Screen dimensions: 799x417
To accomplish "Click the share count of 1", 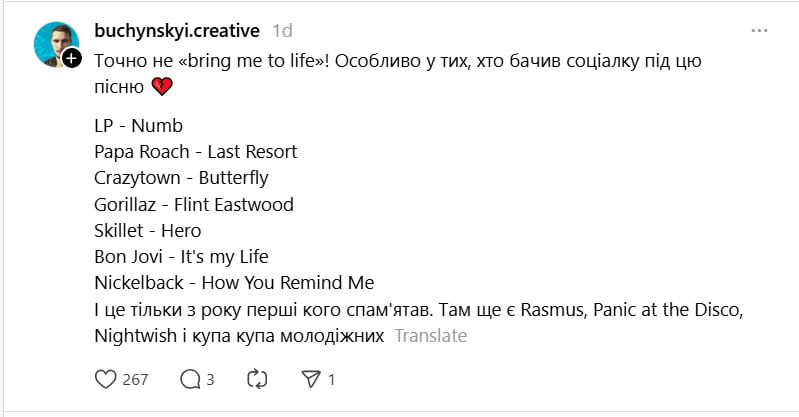I will (331, 379).
